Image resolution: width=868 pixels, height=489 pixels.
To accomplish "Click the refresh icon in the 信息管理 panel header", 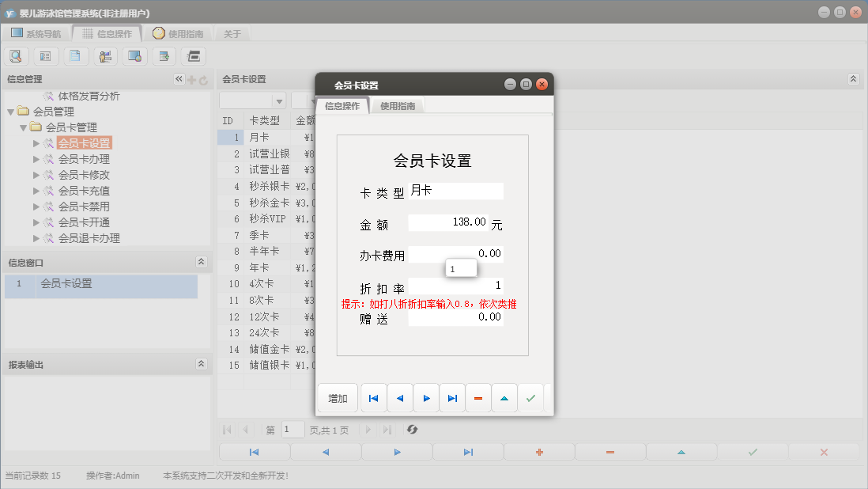I will pyautogui.click(x=204, y=78).
